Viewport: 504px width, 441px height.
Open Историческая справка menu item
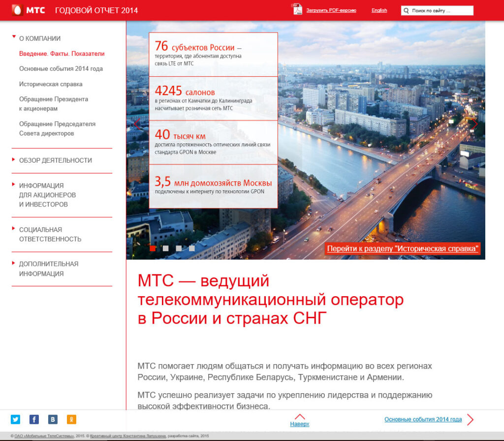tap(51, 84)
